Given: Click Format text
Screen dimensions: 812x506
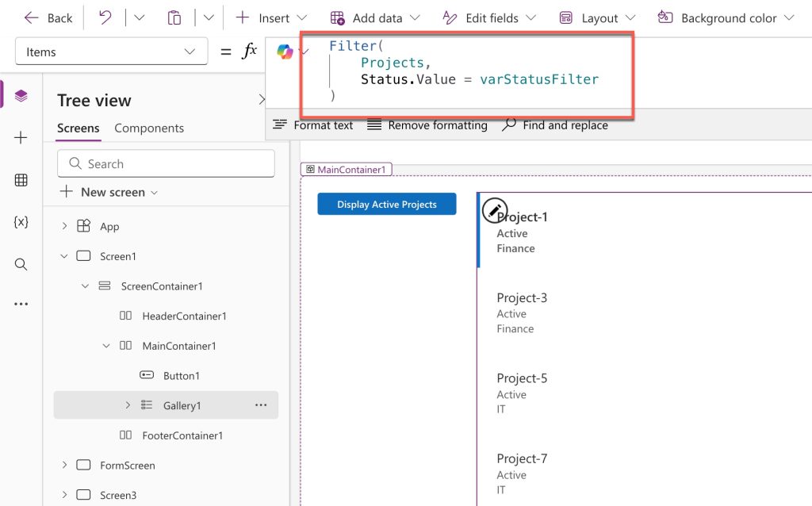Looking at the screenshot, I should click(312, 125).
